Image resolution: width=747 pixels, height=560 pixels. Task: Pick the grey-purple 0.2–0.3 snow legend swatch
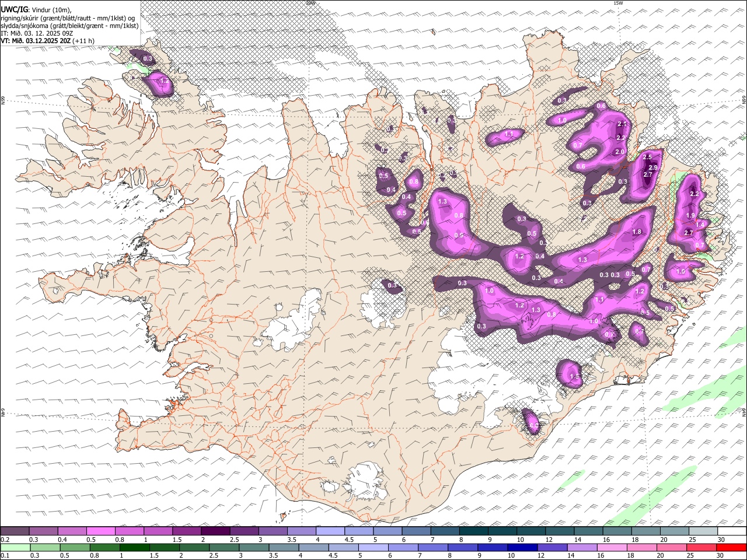[x=15, y=531]
